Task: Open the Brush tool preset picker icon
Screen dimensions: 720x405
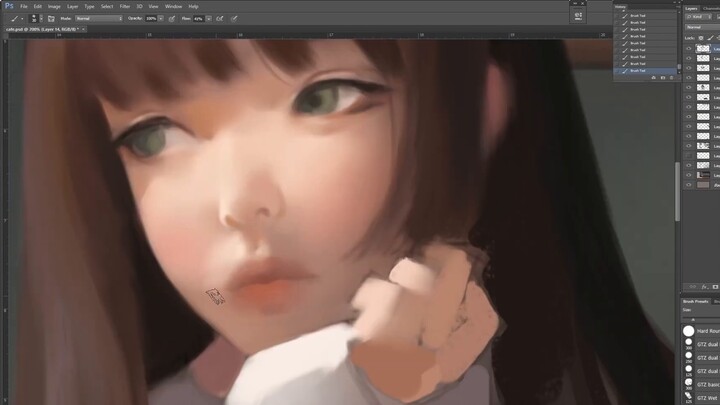Action: pyautogui.click(x=14, y=18)
